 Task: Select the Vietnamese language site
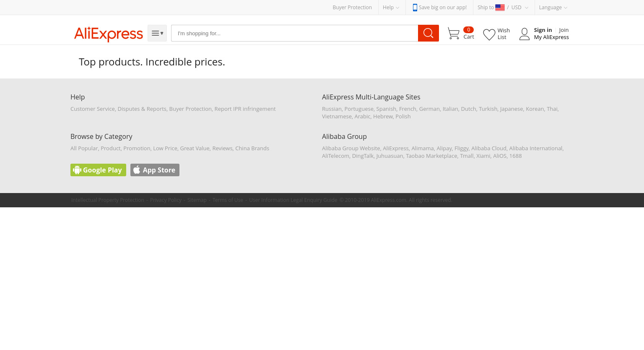[337, 116]
